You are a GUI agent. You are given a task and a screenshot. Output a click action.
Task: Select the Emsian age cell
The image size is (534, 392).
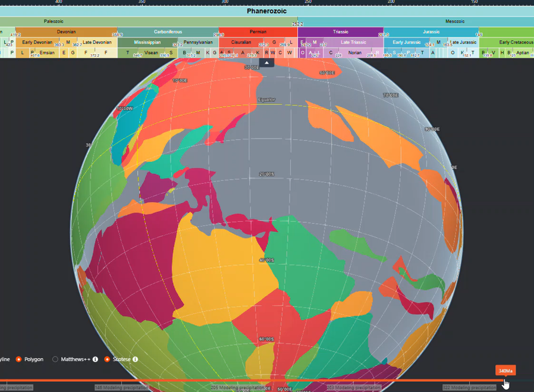46,53
